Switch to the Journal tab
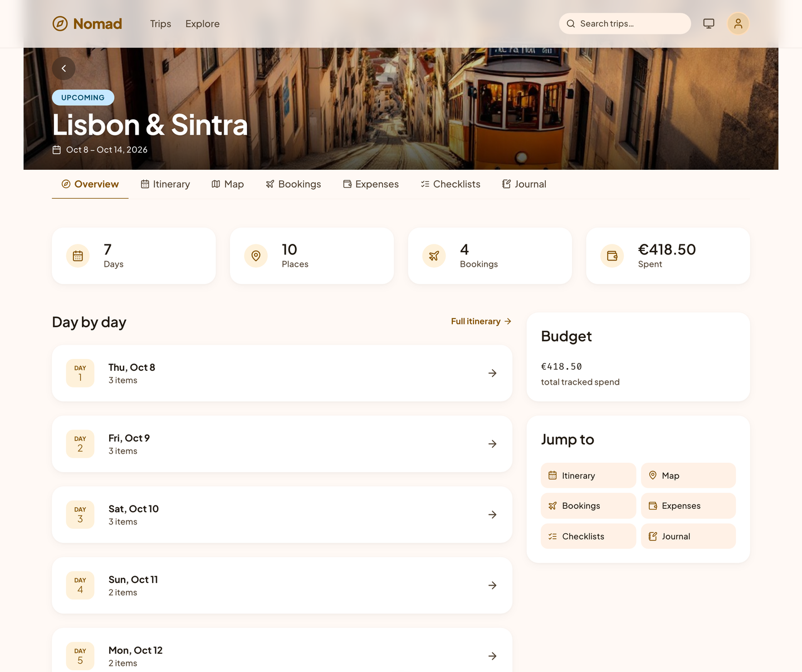The height and width of the screenshot is (672, 802). 524,184
